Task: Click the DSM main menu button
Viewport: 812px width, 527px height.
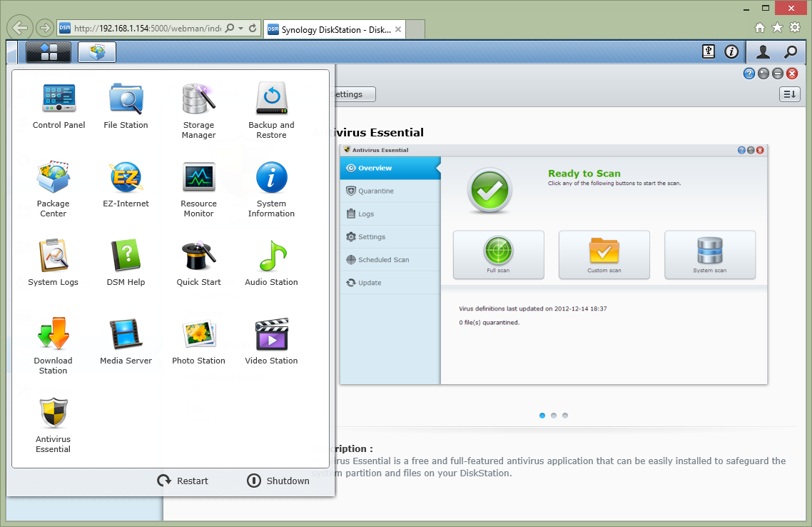Action: point(48,52)
